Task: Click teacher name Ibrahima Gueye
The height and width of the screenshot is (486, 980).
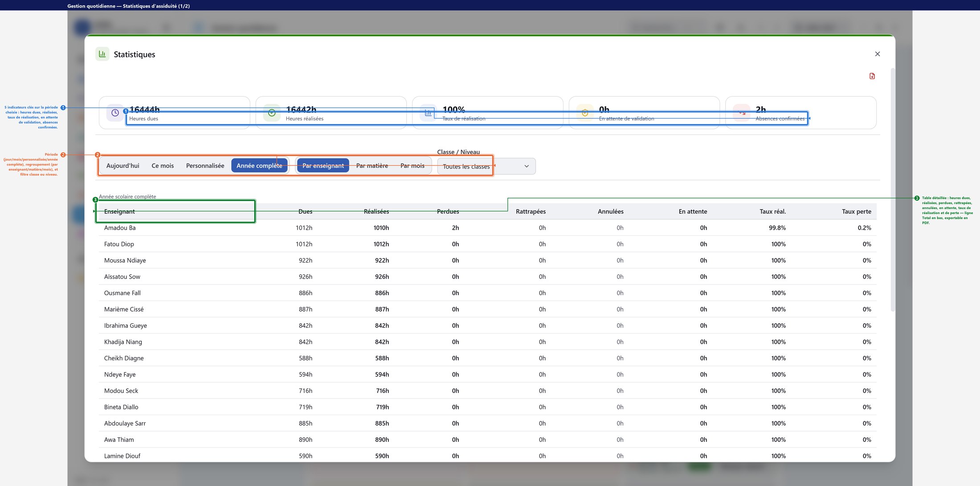Action: tap(126, 325)
